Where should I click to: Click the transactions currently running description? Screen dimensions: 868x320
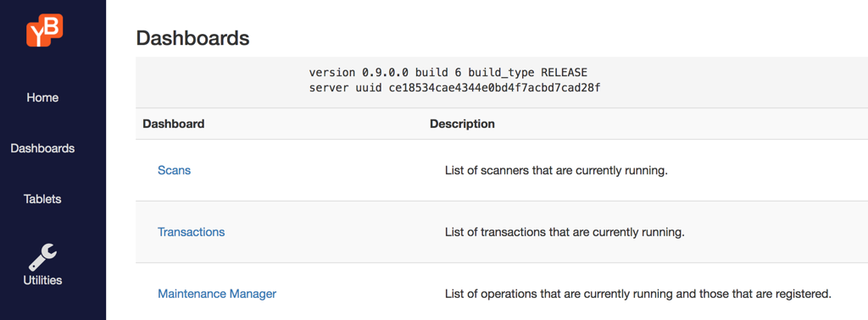coord(565,232)
